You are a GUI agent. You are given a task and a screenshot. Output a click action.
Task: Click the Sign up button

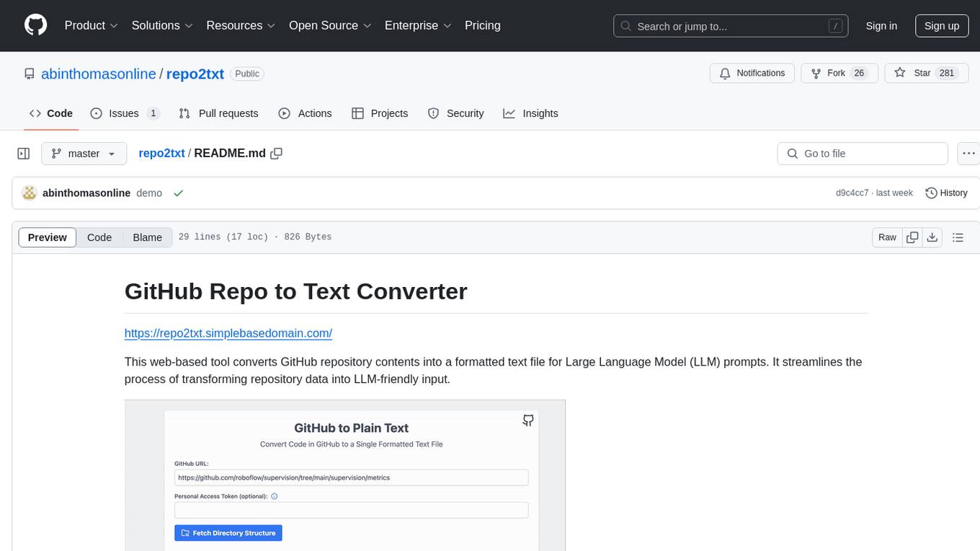click(x=942, y=26)
